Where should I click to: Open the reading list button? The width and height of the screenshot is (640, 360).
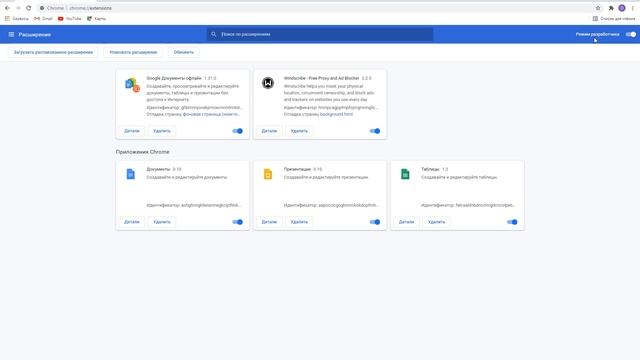click(614, 18)
